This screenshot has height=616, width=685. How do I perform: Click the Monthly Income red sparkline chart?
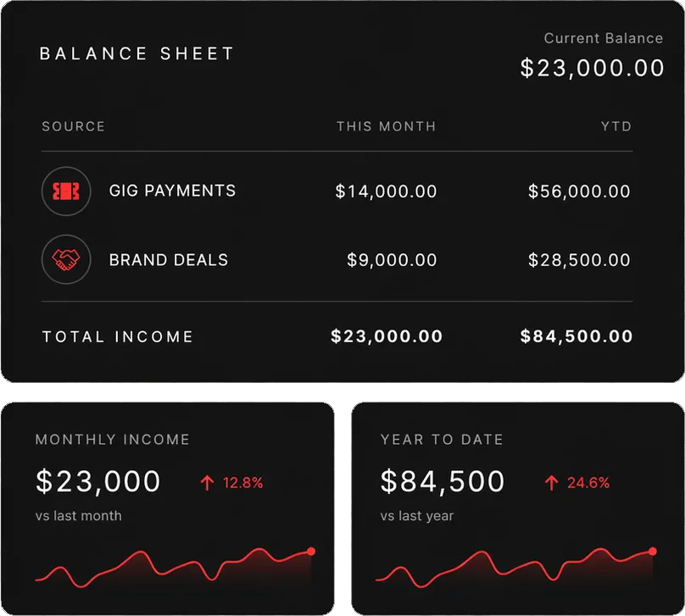click(x=170, y=565)
